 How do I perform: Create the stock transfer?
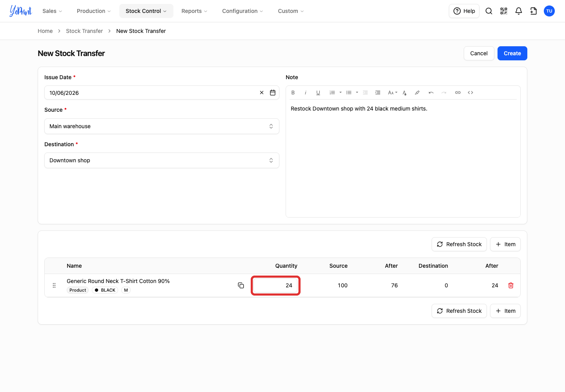click(x=512, y=53)
